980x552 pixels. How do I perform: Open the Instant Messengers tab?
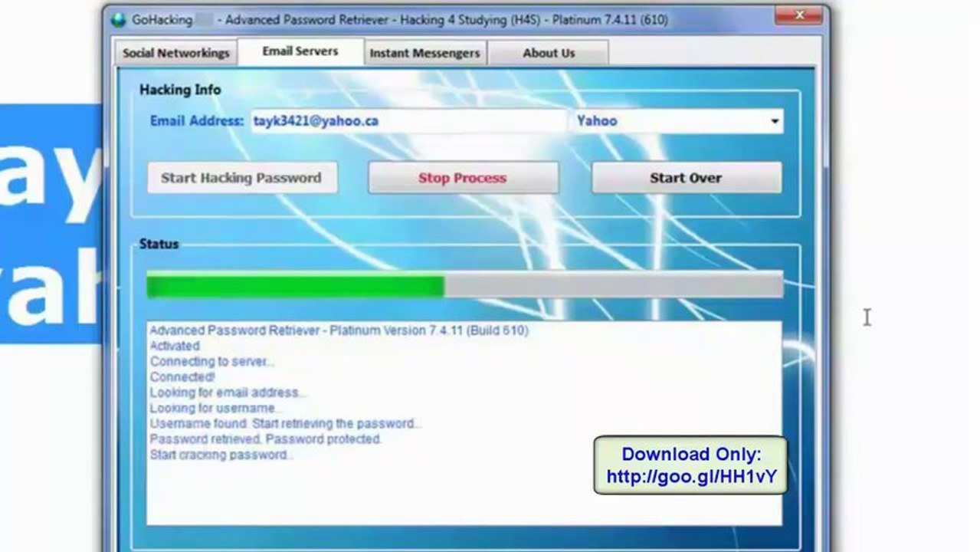(x=424, y=53)
